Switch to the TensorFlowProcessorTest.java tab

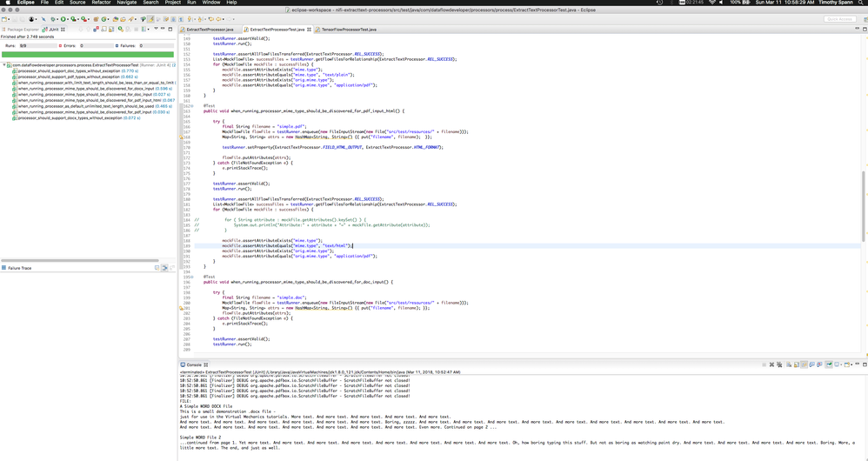pyautogui.click(x=348, y=30)
